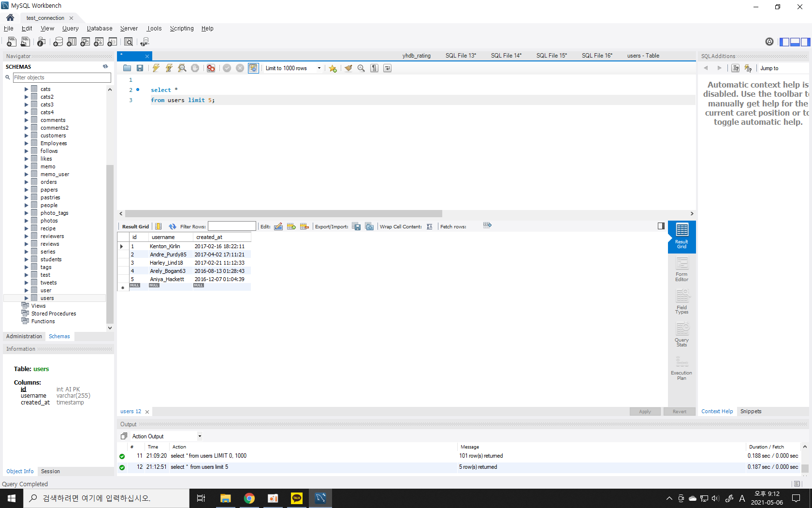Expand the tweets table node
Viewport: 812px width, 508px height.
click(x=27, y=283)
